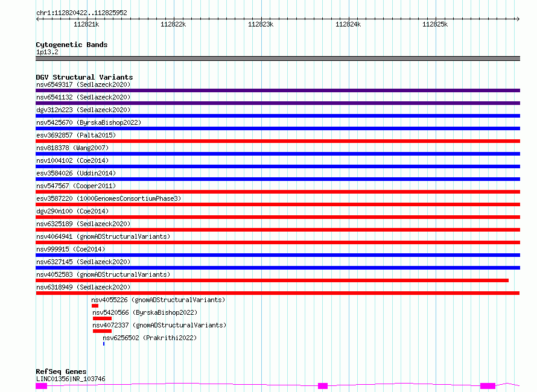
Task: Select the red bar under nsv6325189
Action: [278, 230]
